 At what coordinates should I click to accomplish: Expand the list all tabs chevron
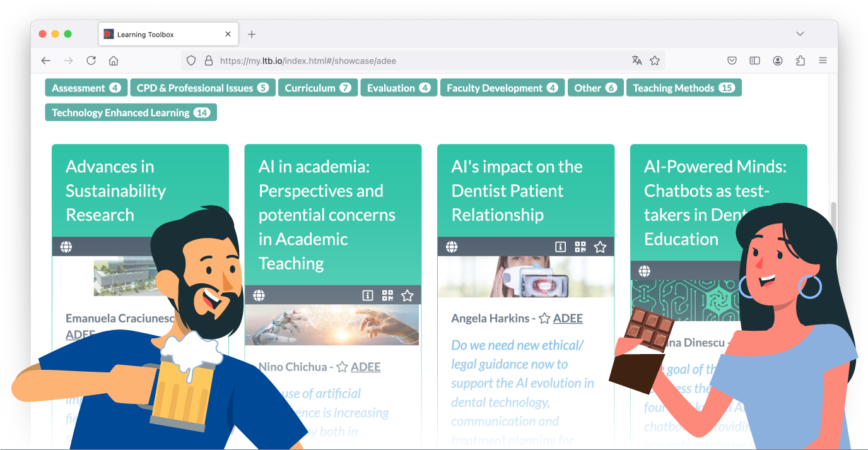800,34
